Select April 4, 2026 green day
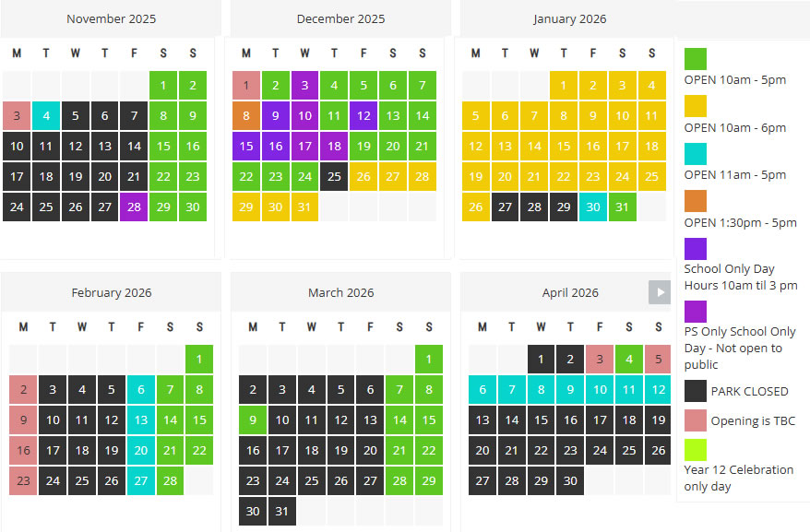The height and width of the screenshot is (532, 810). pyautogui.click(x=629, y=360)
